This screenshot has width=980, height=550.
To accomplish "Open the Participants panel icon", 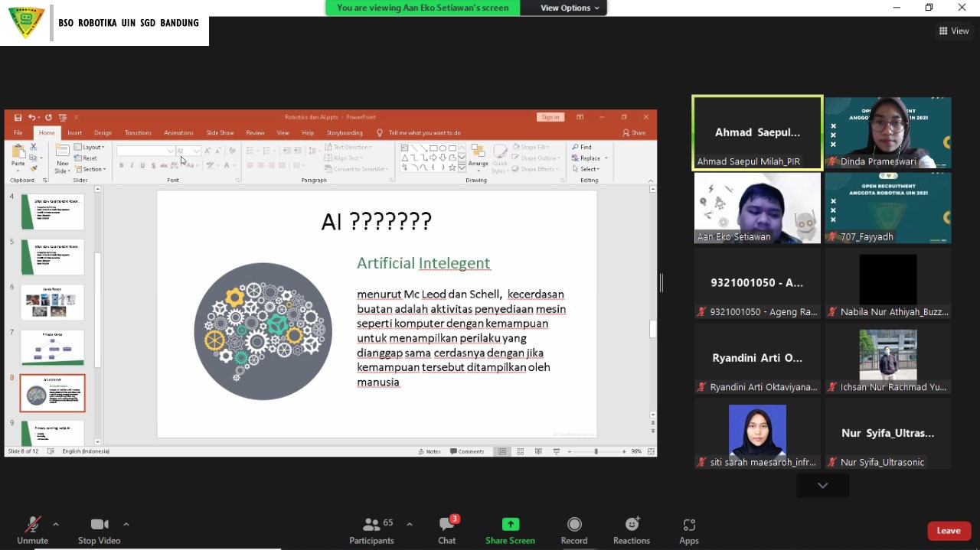I will click(372, 525).
